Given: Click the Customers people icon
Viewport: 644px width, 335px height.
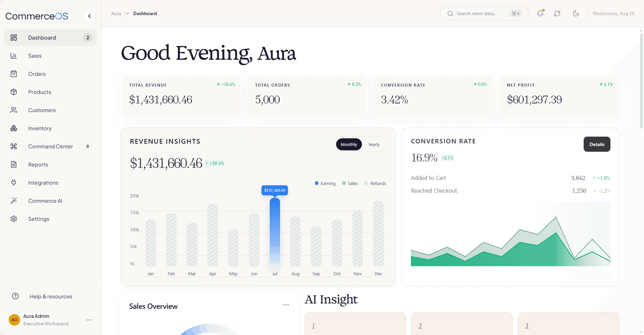Looking at the screenshot, I should click(x=14, y=110).
